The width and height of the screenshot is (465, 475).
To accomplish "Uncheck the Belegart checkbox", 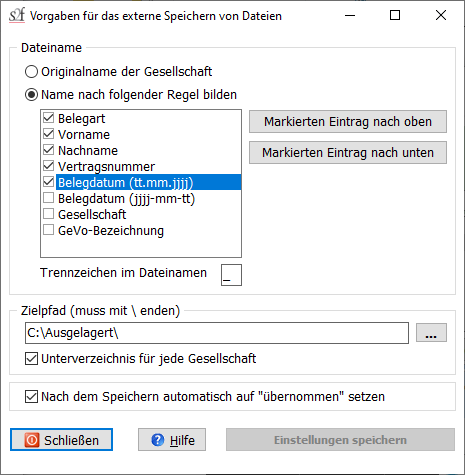I will coord(49,118).
